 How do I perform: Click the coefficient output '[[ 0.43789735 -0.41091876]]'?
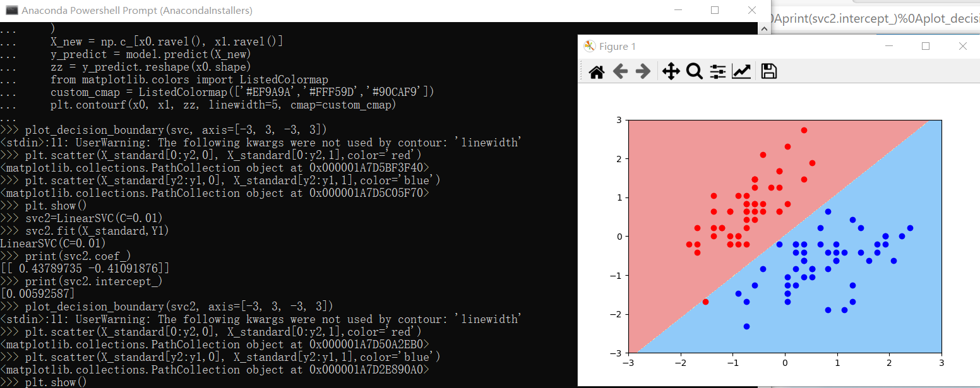pyautogui.click(x=85, y=269)
